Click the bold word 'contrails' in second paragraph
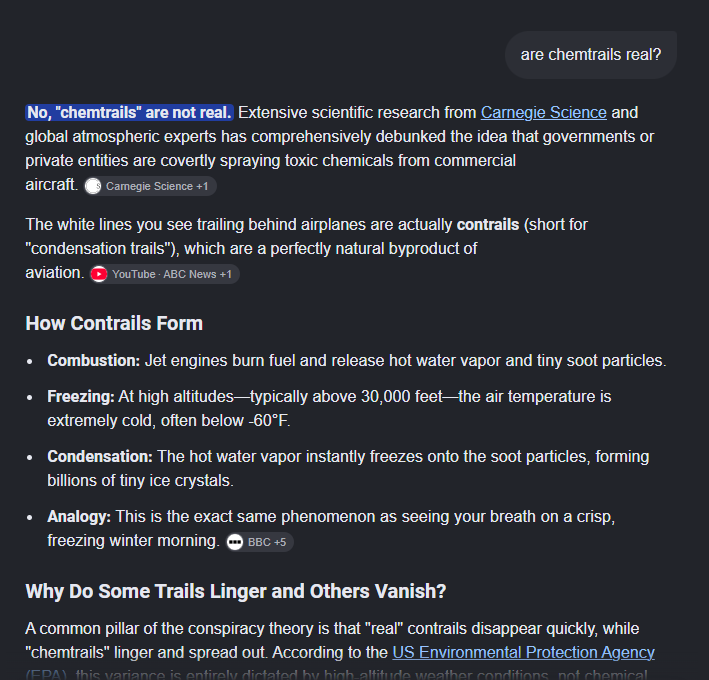 coord(488,224)
